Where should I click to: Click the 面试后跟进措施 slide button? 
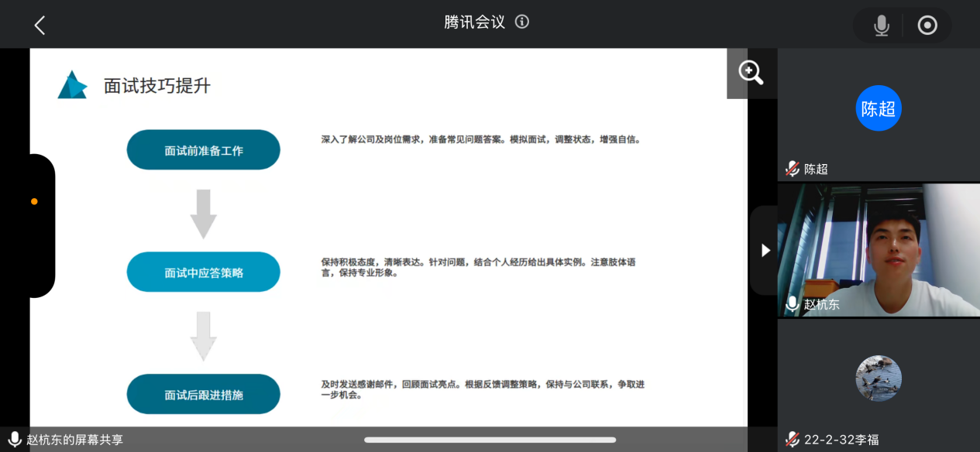coord(204,395)
